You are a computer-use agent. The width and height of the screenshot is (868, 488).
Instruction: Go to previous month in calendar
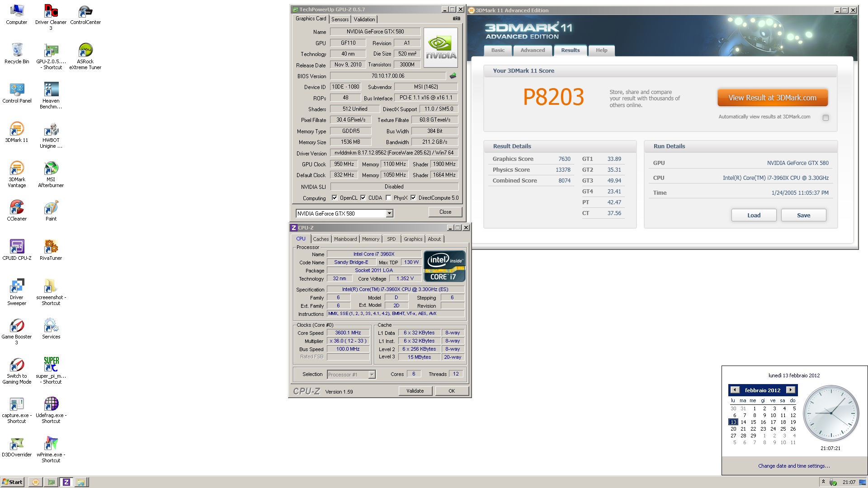click(x=735, y=390)
